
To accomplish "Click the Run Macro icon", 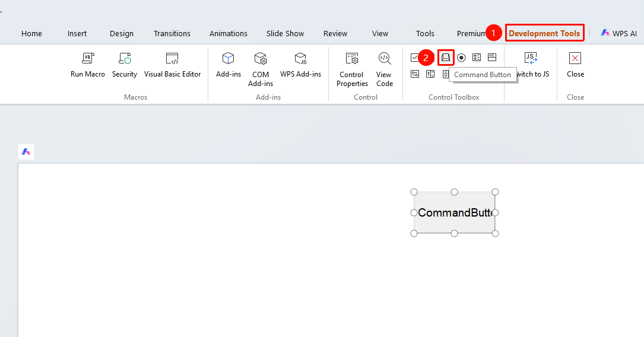I will coord(87,58).
